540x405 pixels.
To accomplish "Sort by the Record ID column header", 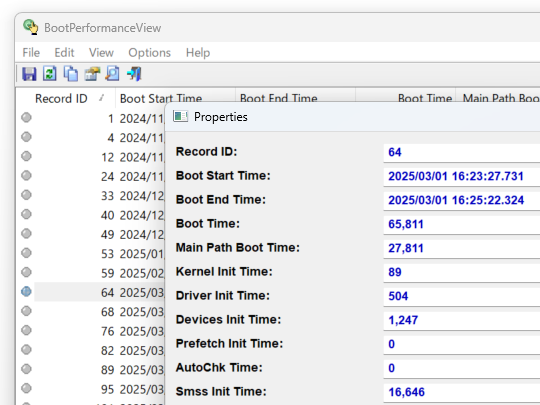I will point(66,98).
